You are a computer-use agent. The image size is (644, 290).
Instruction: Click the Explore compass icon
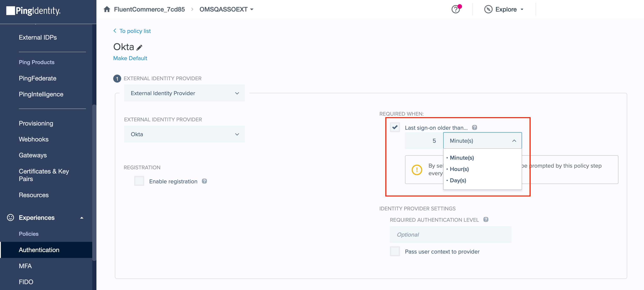[488, 9]
